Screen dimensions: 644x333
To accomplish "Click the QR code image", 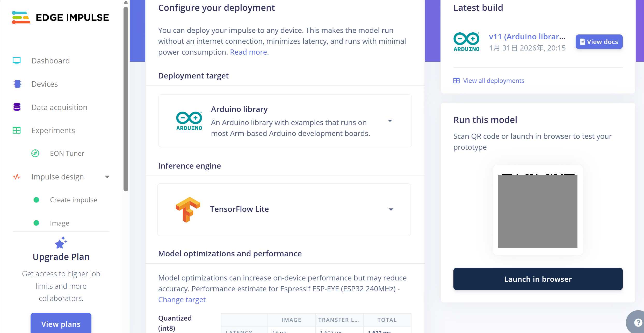I will click(538, 210).
